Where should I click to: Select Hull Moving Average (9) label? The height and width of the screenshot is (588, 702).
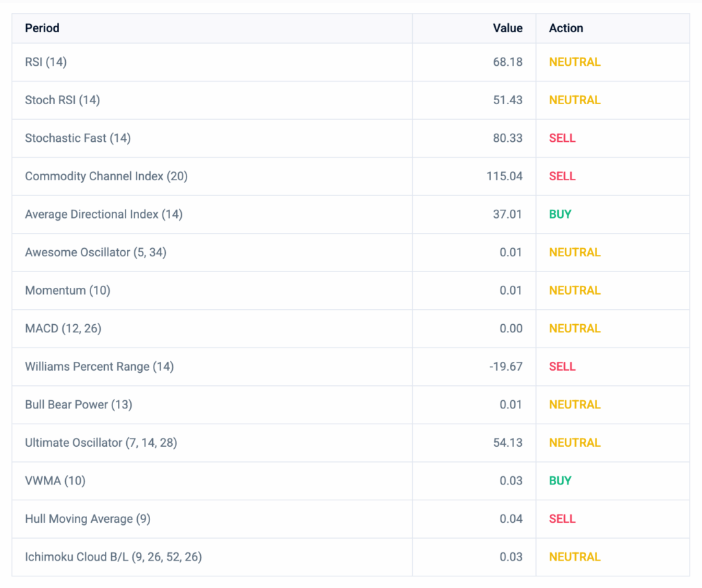tap(88, 518)
